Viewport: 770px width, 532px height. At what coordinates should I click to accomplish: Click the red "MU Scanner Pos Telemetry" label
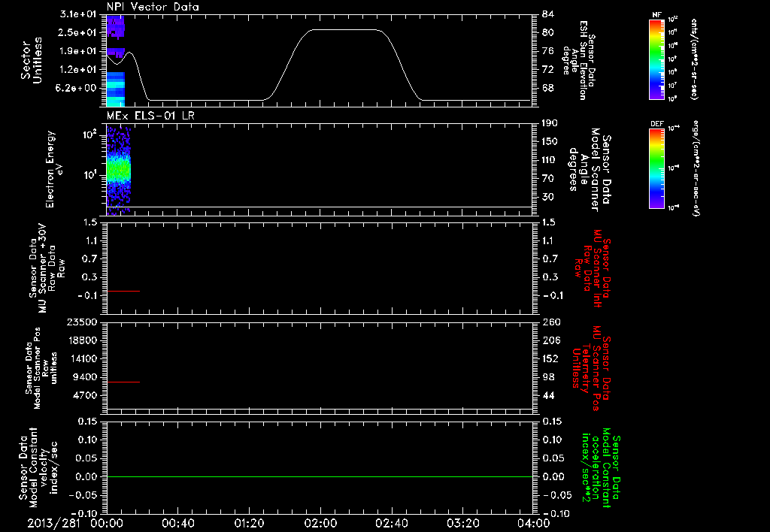click(x=592, y=368)
